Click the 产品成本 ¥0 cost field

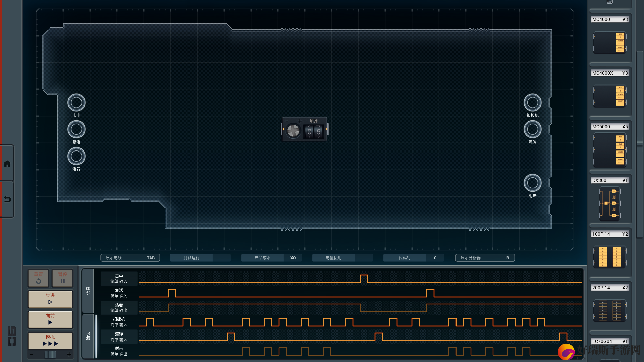click(x=272, y=258)
